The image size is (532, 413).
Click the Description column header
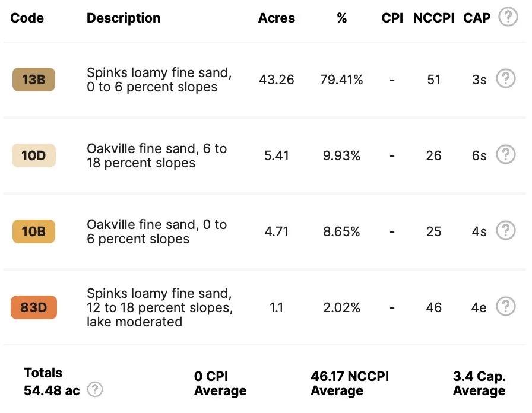(x=123, y=18)
